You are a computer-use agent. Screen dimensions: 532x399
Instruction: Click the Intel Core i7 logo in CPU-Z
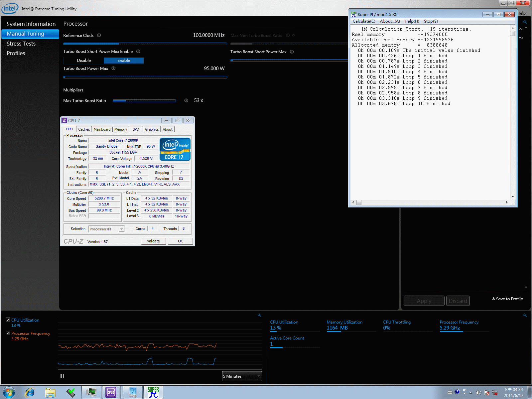pyautogui.click(x=175, y=149)
